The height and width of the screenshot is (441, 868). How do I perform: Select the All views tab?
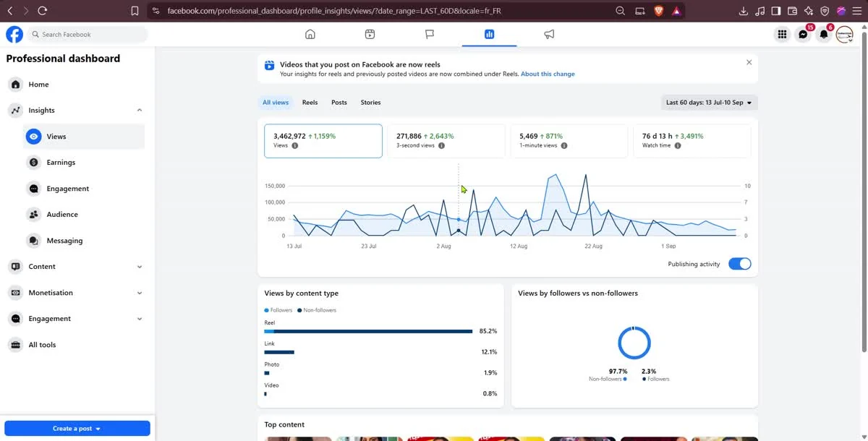tap(276, 103)
